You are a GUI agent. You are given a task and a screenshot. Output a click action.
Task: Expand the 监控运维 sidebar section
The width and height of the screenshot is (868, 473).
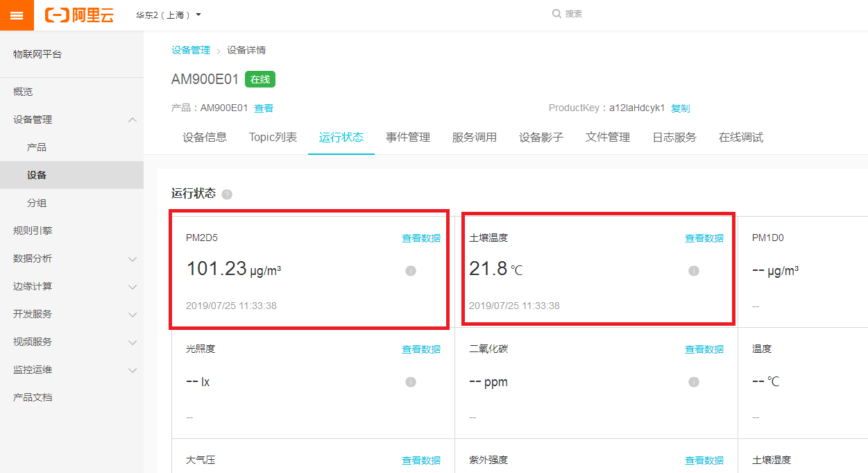coord(133,370)
